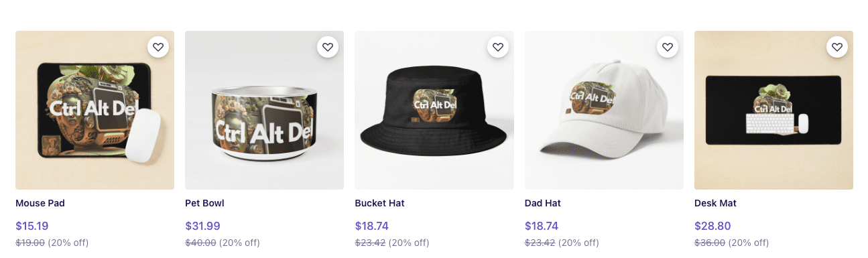Favorite the Desk Mat with heart icon
Image resolution: width=868 pixels, height=258 pixels.
click(837, 47)
